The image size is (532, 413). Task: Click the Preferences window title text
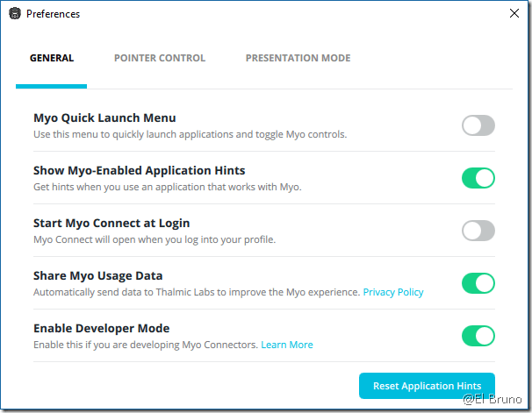(53, 14)
